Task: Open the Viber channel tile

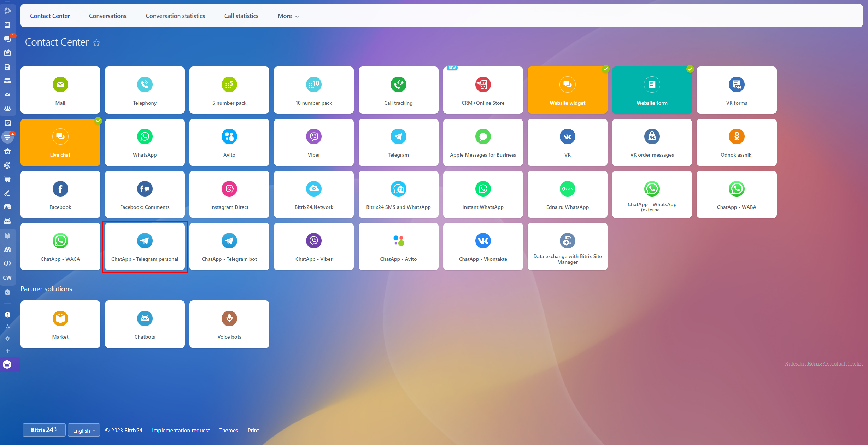Action: point(313,142)
